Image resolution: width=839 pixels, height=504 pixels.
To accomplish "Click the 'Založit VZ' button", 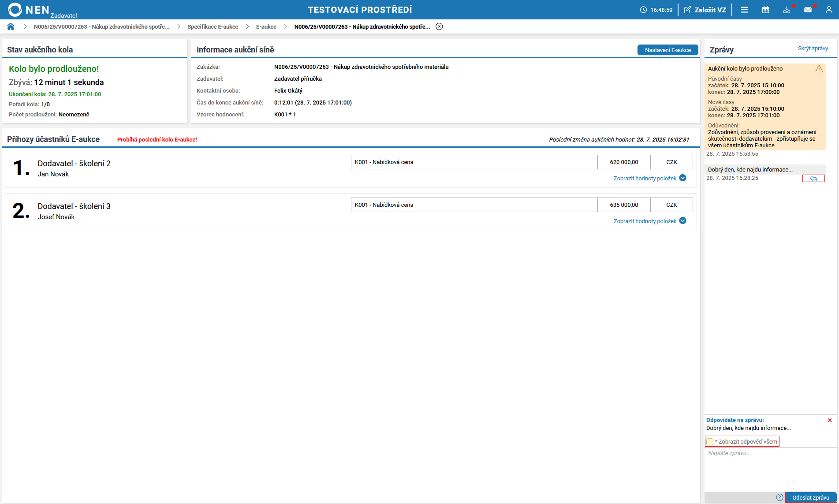I will 705,10.
